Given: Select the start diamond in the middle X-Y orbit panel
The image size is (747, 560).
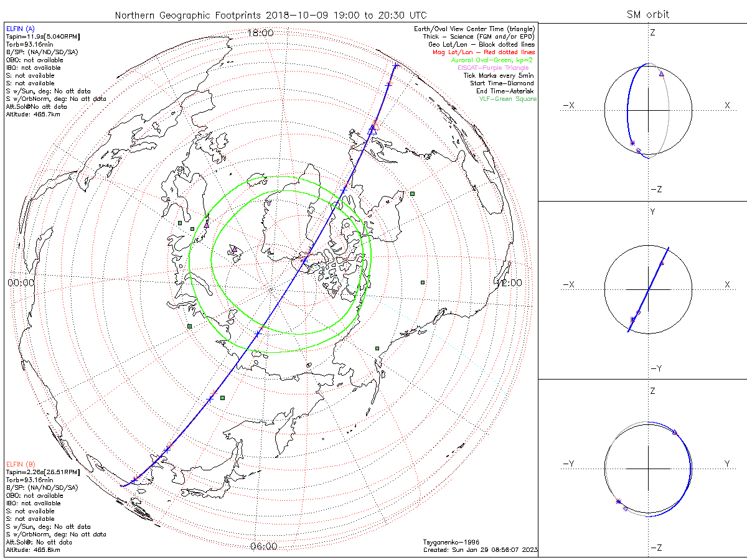Looking at the screenshot, I should pos(638,312).
